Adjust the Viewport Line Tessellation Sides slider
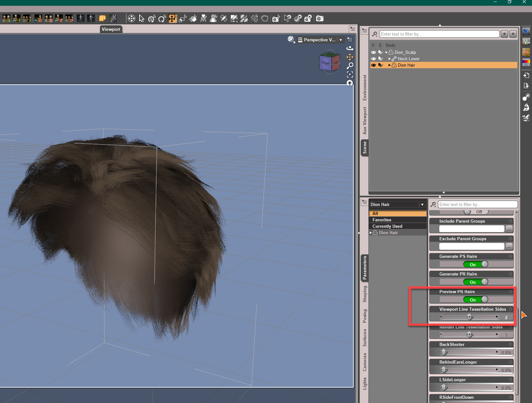 pyautogui.click(x=470, y=317)
